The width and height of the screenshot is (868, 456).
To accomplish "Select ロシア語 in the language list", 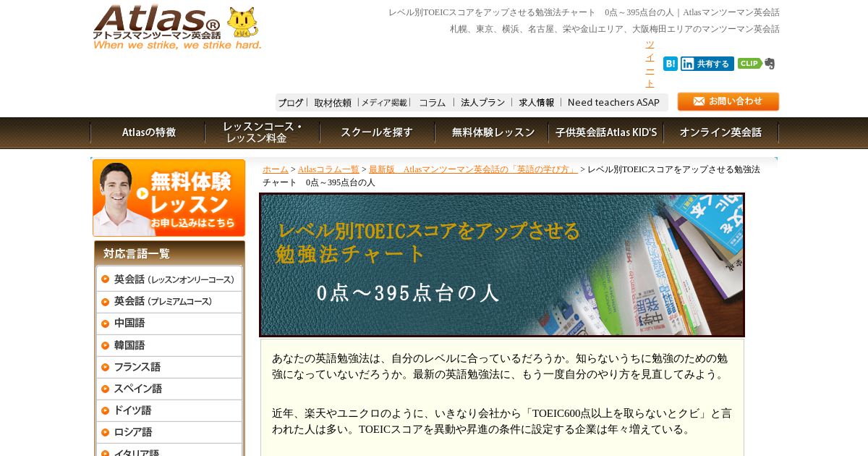I will (x=169, y=431).
